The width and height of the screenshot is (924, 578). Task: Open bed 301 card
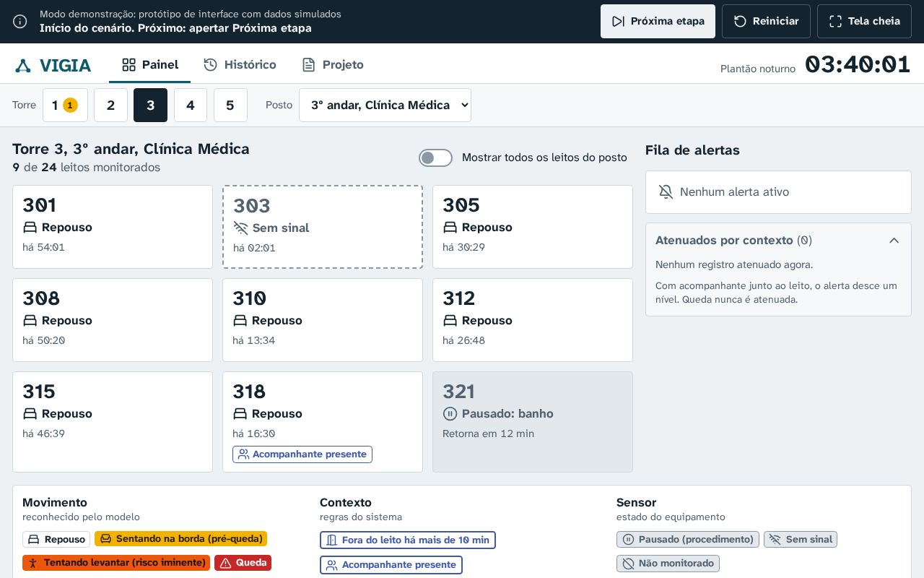tap(113, 227)
